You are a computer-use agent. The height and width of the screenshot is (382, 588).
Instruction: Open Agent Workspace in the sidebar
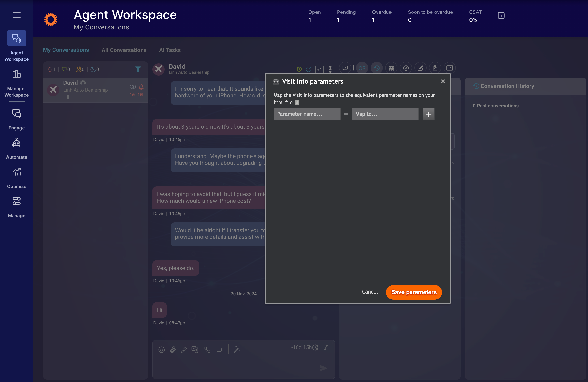point(17,46)
